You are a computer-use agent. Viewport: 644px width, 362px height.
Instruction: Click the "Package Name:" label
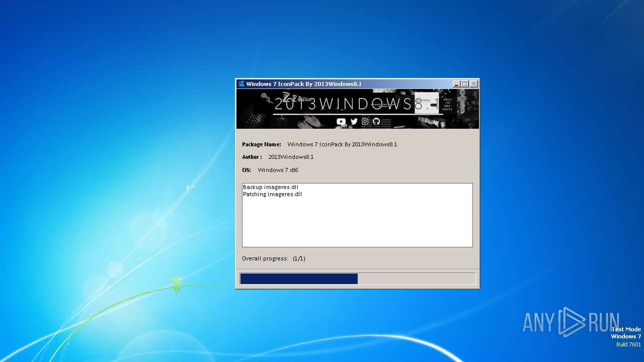[x=262, y=144]
